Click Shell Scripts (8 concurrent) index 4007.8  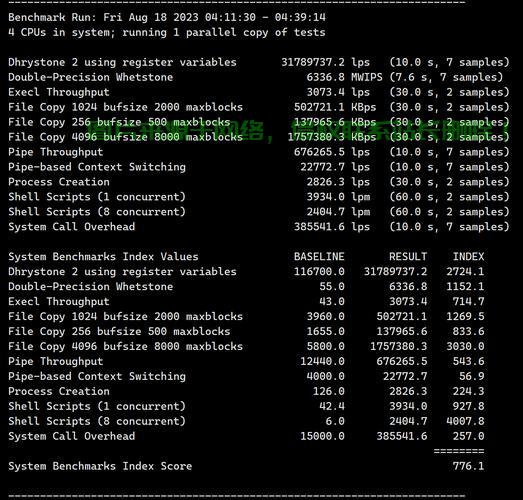point(465,421)
